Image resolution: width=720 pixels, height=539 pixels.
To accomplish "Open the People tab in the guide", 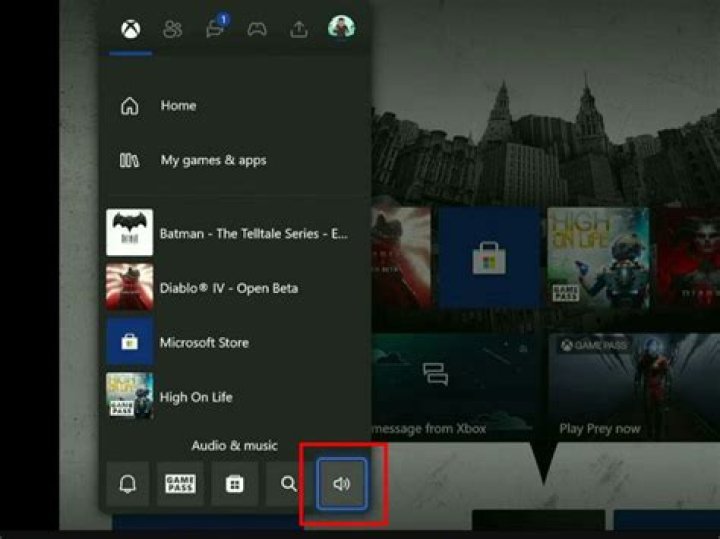I will pyautogui.click(x=173, y=29).
